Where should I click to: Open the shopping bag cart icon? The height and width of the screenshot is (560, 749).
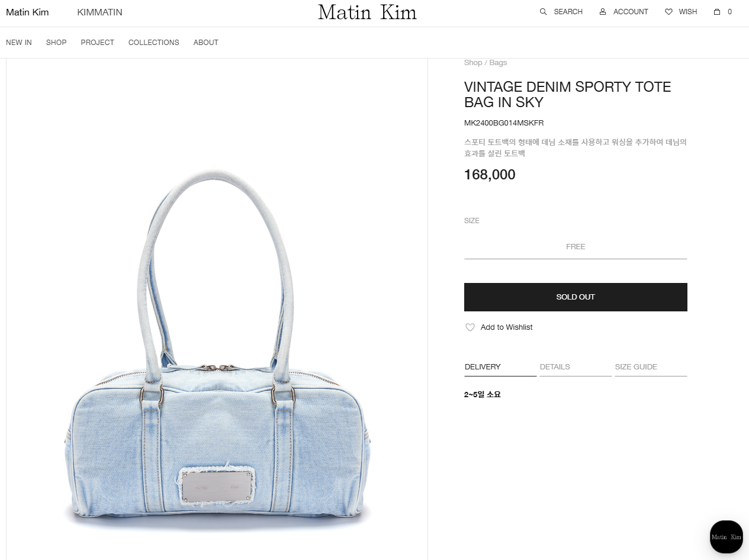pyautogui.click(x=717, y=12)
